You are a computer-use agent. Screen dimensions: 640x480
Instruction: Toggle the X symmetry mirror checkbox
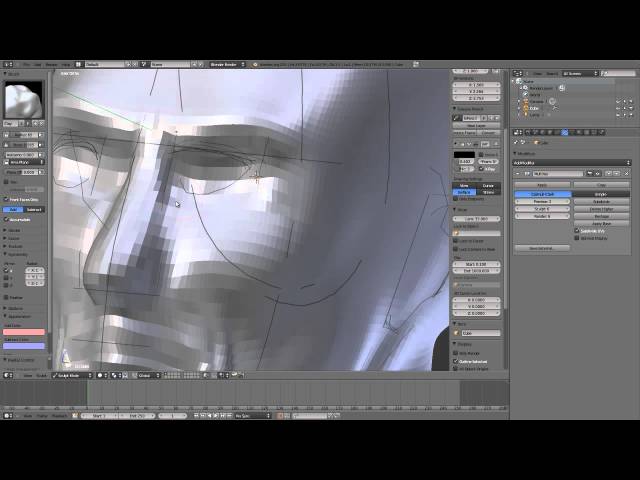pos(6,270)
